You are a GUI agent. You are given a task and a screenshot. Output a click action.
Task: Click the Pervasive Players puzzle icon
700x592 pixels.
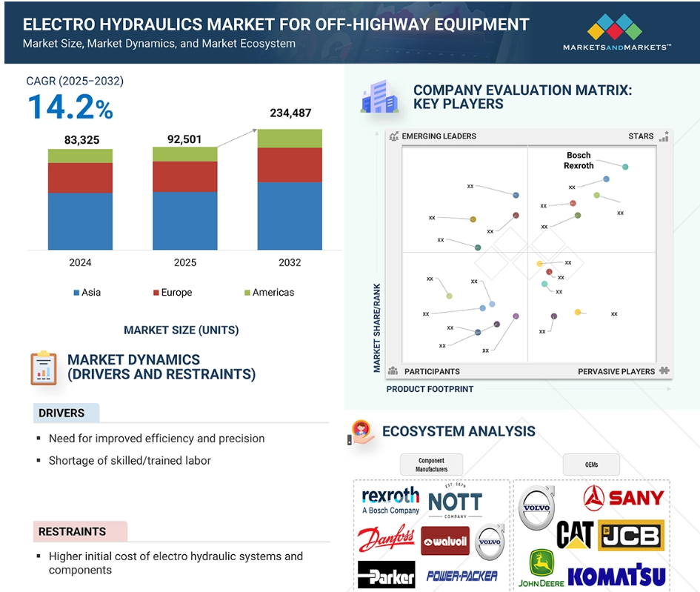tap(664, 370)
